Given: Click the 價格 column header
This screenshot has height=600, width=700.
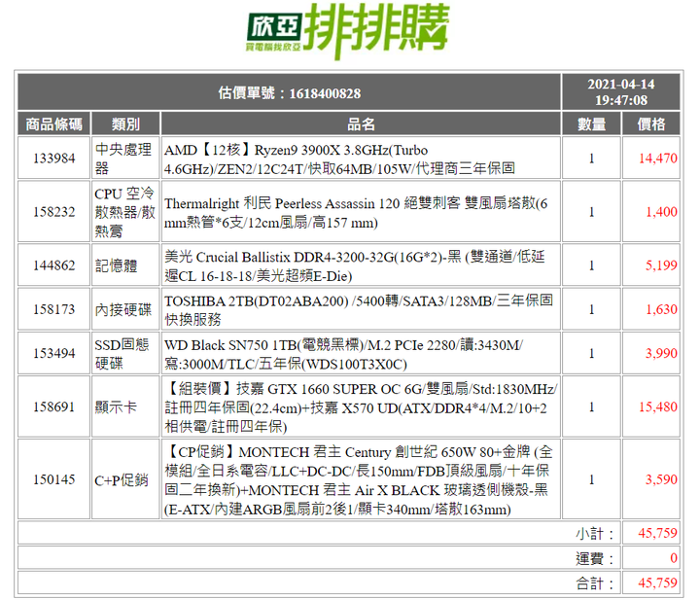Looking at the screenshot, I should [650, 124].
